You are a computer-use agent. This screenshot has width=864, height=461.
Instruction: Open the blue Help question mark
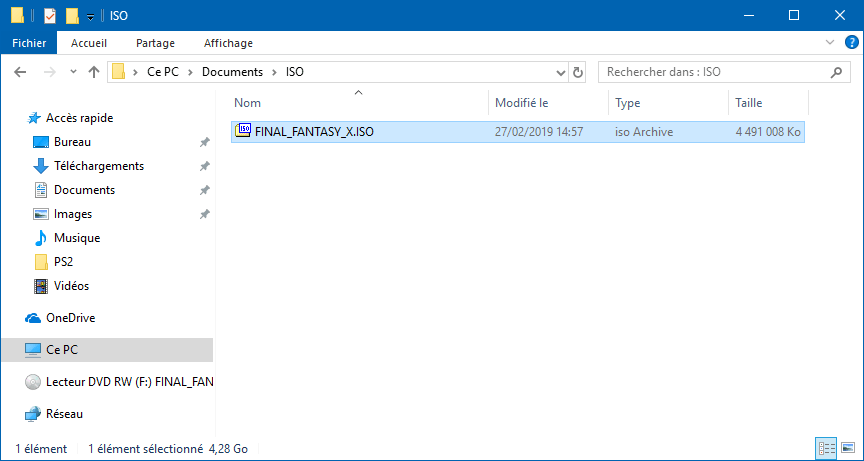point(851,43)
